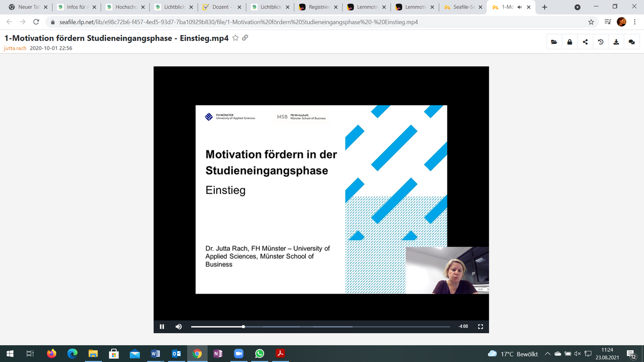
Task: Copy the internal link icon next to title
Action: click(245, 39)
